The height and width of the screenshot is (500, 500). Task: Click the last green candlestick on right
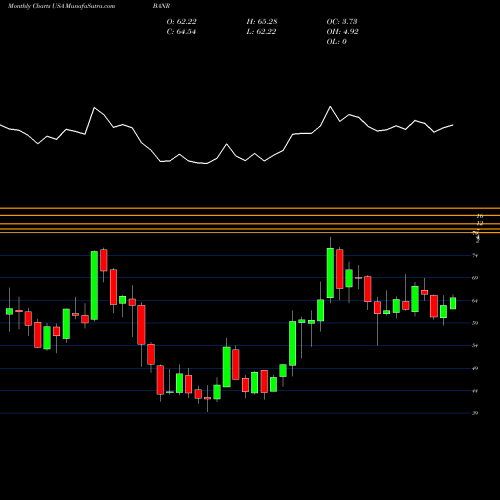tap(453, 303)
